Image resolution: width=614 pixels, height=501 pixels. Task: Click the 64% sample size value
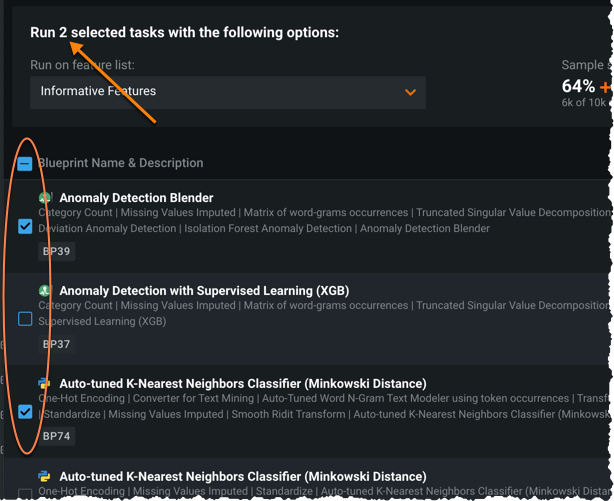578,87
